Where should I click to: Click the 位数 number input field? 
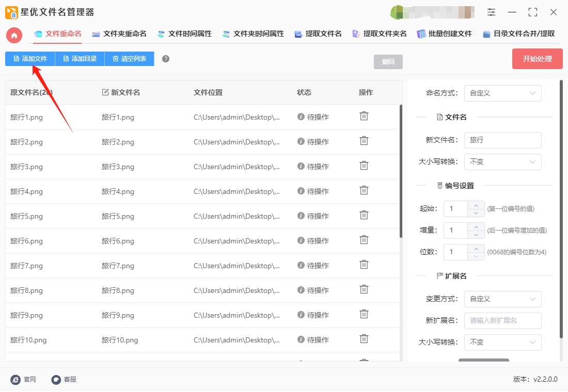(x=456, y=252)
